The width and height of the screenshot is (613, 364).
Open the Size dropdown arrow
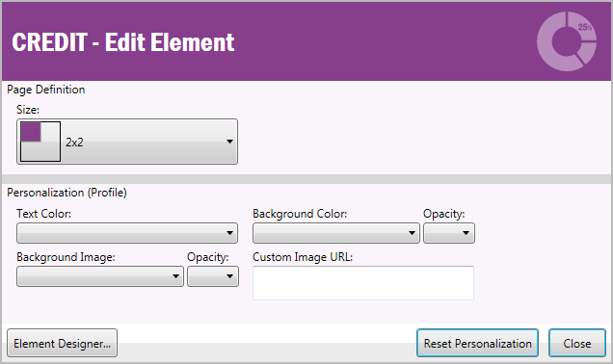pos(229,142)
